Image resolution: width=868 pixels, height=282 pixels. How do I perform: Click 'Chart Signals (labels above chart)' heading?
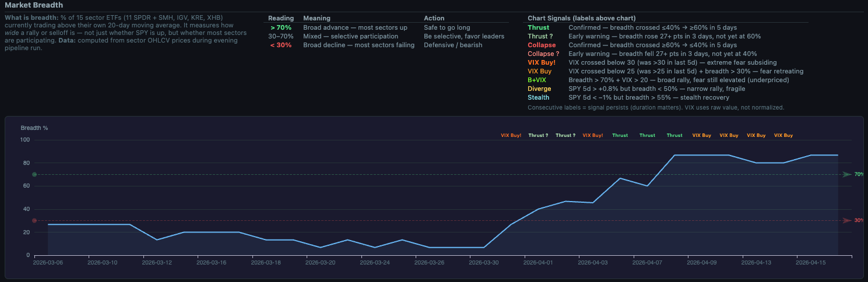click(581, 18)
